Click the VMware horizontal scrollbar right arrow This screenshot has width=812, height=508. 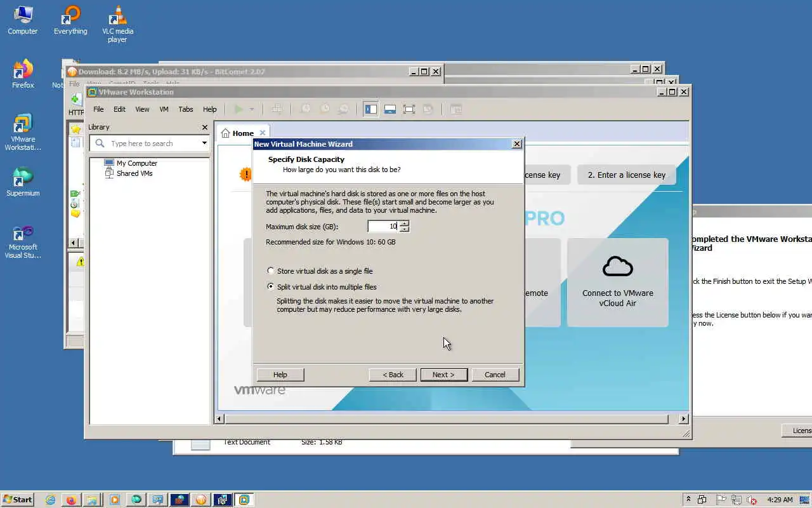683,419
